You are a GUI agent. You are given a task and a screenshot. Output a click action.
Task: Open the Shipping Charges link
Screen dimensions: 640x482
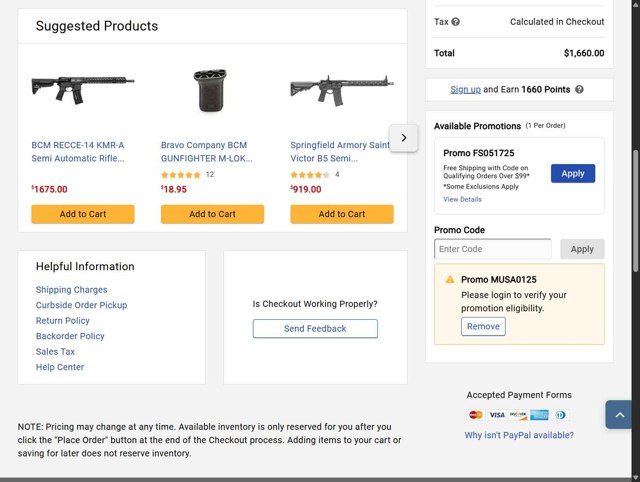coord(71,290)
